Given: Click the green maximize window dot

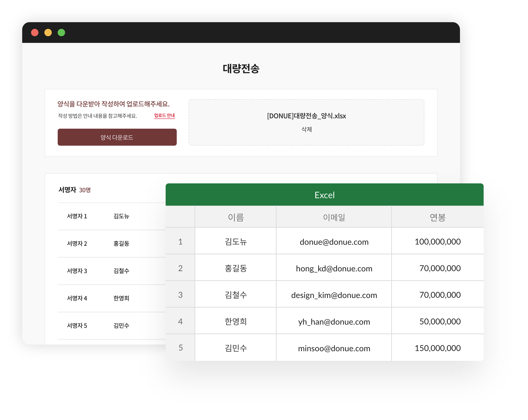Looking at the screenshot, I should click(x=61, y=33).
